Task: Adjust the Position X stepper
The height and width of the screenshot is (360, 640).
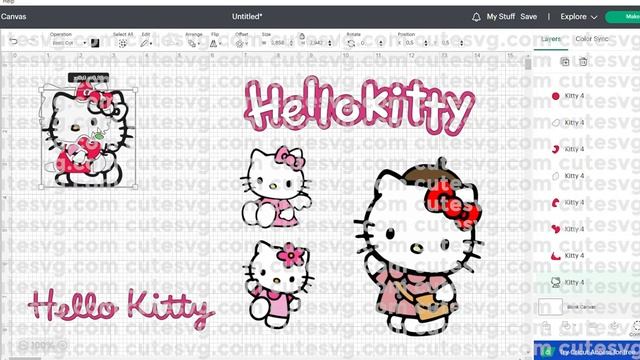Action: (x=426, y=43)
